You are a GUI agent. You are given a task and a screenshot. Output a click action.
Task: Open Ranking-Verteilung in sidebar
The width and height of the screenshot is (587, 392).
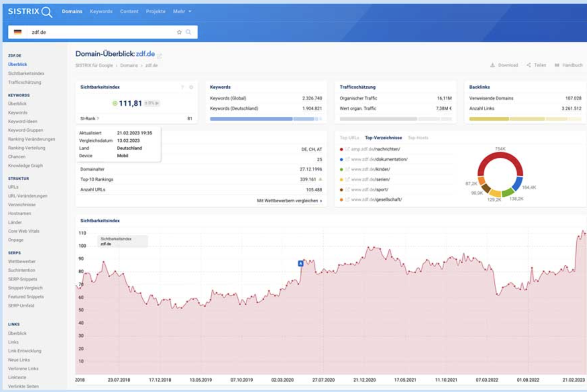click(x=27, y=148)
